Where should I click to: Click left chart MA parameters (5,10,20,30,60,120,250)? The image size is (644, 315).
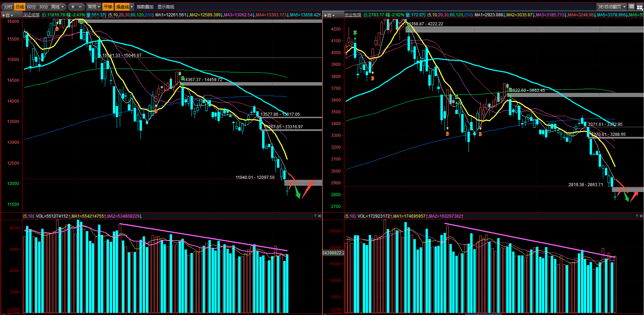tap(131, 15)
